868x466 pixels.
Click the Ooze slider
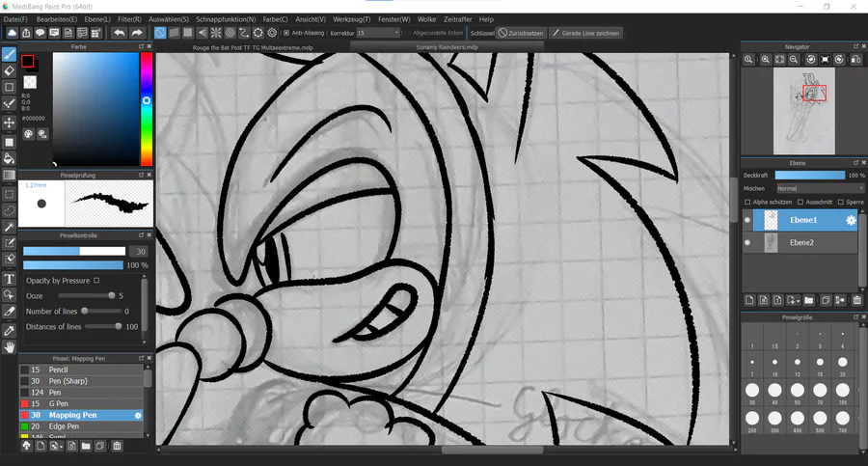click(x=87, y=296)
